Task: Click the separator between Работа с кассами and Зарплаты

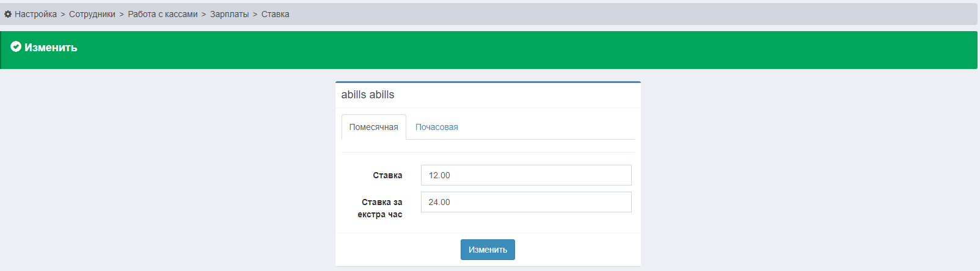Action: (x=204, y=14)
